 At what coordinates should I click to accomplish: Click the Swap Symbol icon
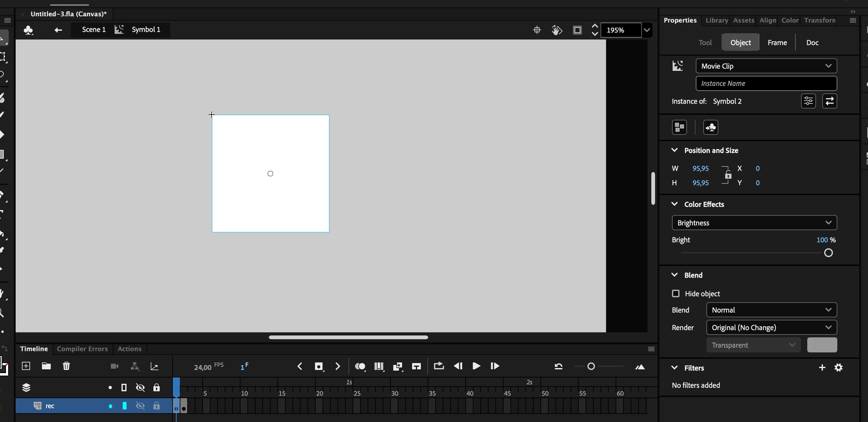(829, 101)
